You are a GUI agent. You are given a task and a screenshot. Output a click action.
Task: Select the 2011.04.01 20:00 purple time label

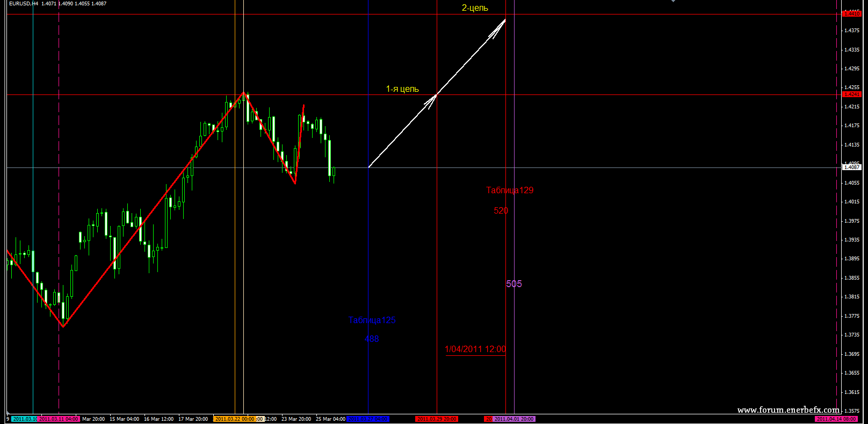point(514,419)
